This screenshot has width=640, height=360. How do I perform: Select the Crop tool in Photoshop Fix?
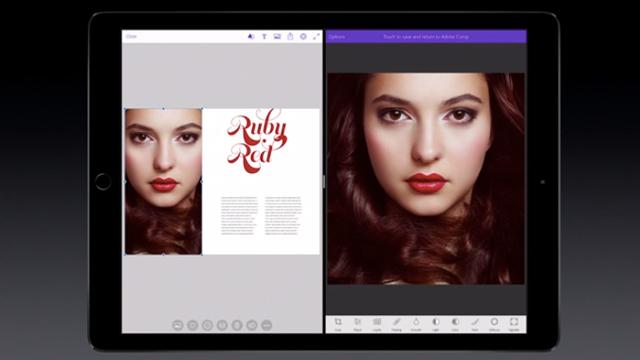(x=338, y=324)
